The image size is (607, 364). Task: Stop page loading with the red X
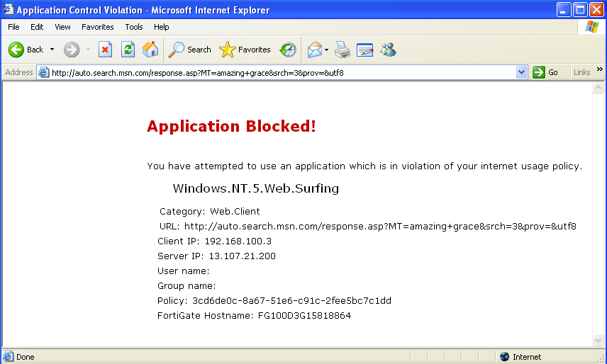(x=105, y=50)
